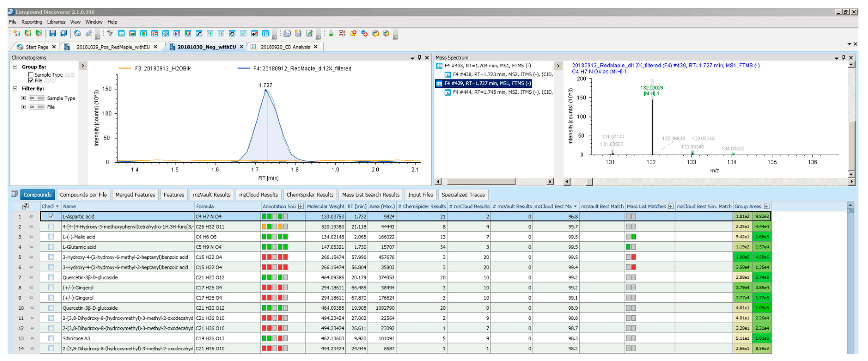Open the table field chooser icon
This screenshot has height=361, width=868.
(25, 206)
